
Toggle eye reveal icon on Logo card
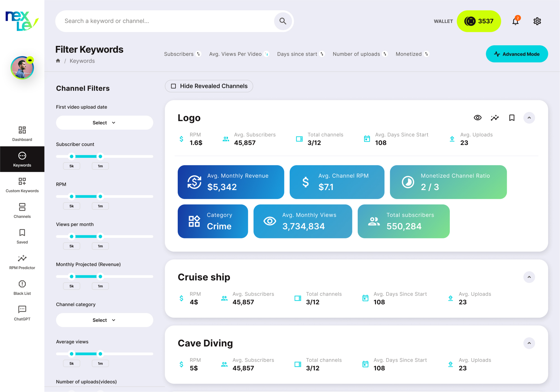click(x=477, y=118)
